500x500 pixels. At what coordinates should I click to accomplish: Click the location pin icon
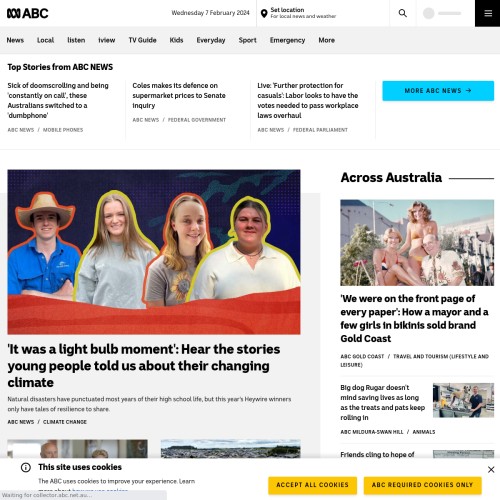tap(264, 13)
